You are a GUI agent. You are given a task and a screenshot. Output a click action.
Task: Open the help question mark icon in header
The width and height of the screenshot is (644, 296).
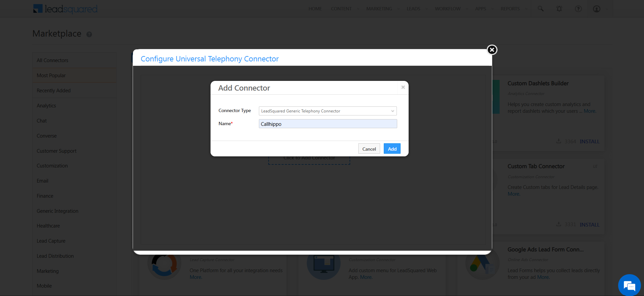(x=578, y=9)
